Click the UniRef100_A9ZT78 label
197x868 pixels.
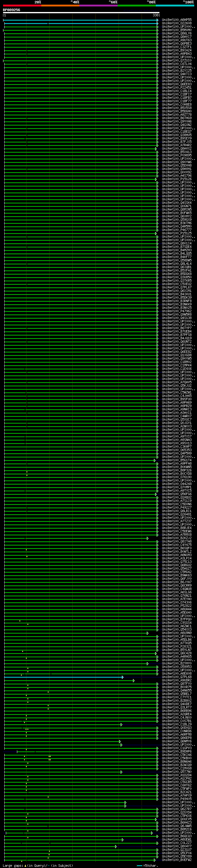177,115
